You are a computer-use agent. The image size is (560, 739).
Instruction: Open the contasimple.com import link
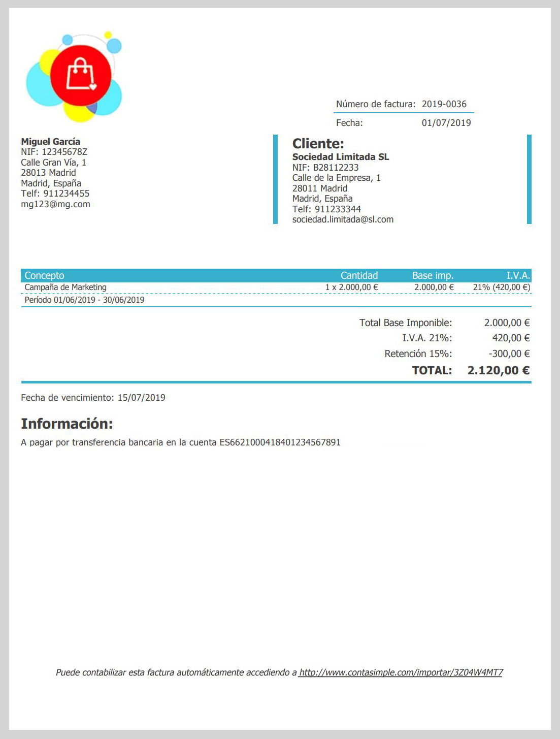(401, 672)
